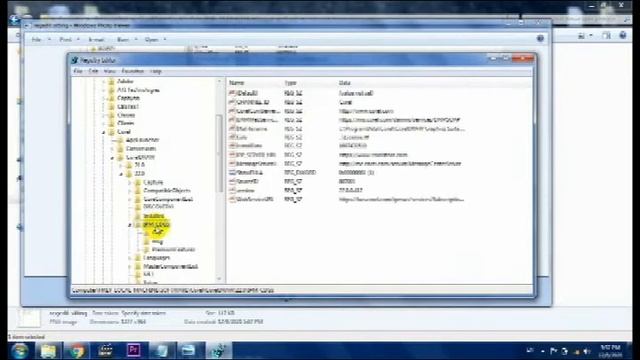The image size is (640, 360).
Task: Collapse the highlighted key below Installers
Action: coord(130,224)
